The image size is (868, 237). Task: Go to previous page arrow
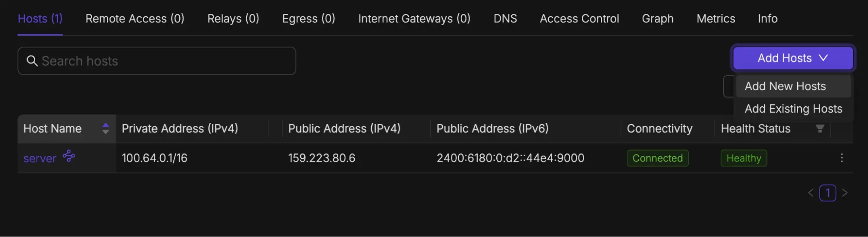coord(810,193)
